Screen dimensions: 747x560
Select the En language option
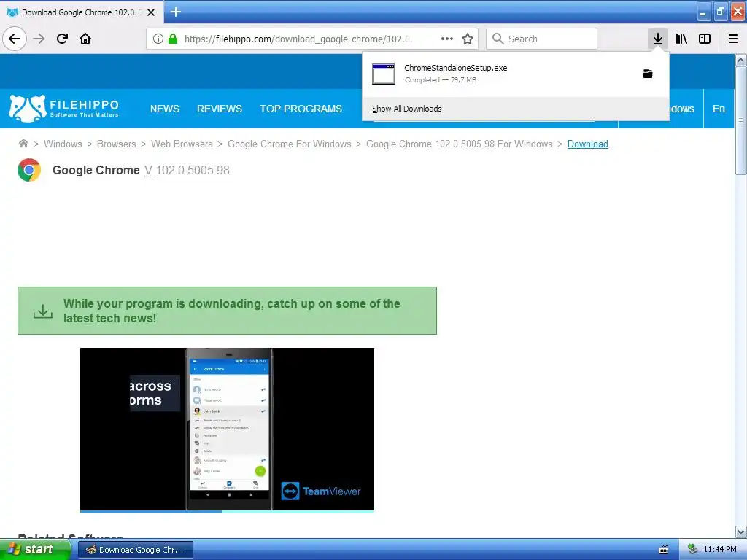[x=719, y=109]
